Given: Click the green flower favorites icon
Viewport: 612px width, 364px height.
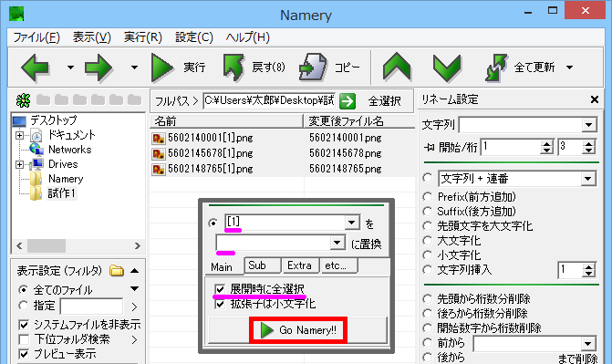Looking at the screenshot, I should 23,100.
